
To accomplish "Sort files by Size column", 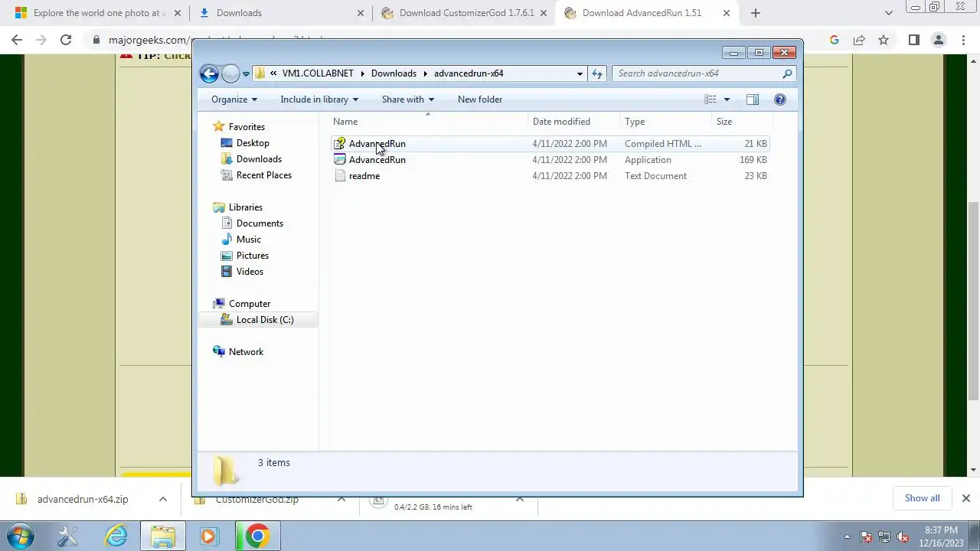I will point(742,122).
